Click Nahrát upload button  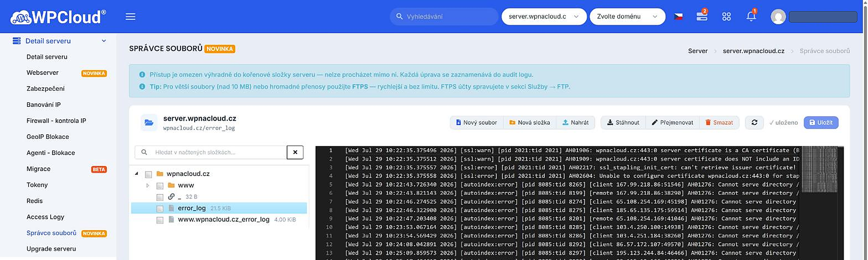coord(575,122)
